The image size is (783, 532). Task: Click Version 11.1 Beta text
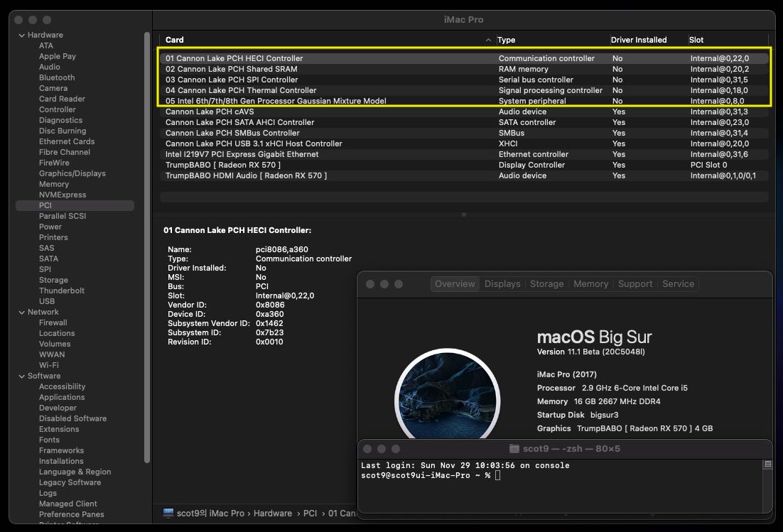(590, 352)
